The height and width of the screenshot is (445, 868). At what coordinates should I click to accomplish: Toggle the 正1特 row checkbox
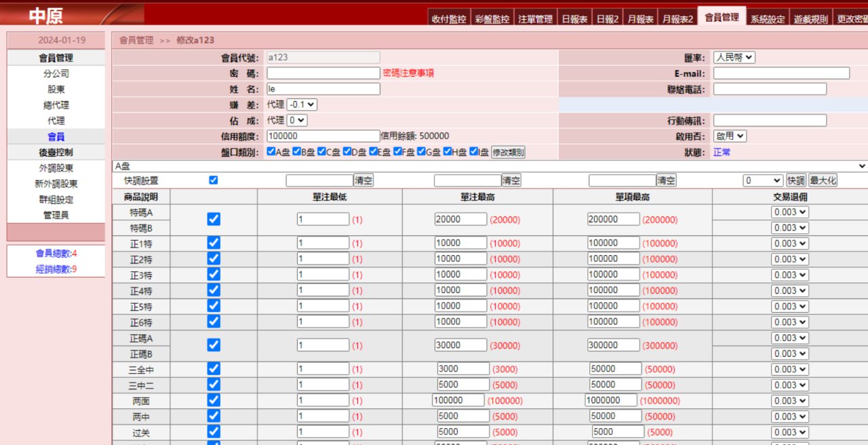coord(214,243)
